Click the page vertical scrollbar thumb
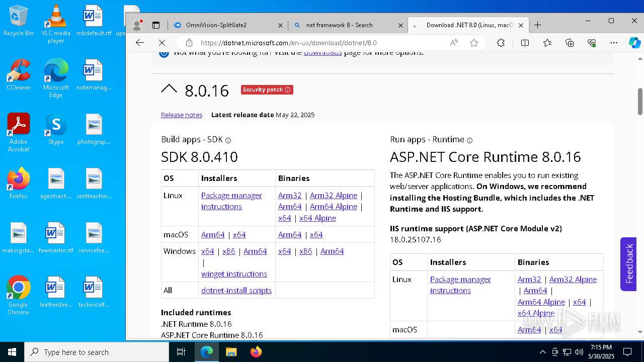This screenshot has height=362, width=644. tap(640, 101)
